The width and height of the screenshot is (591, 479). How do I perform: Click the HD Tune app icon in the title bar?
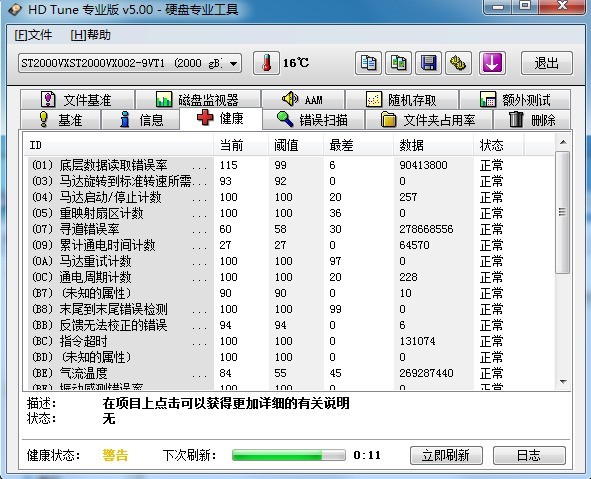click(14, 9)
